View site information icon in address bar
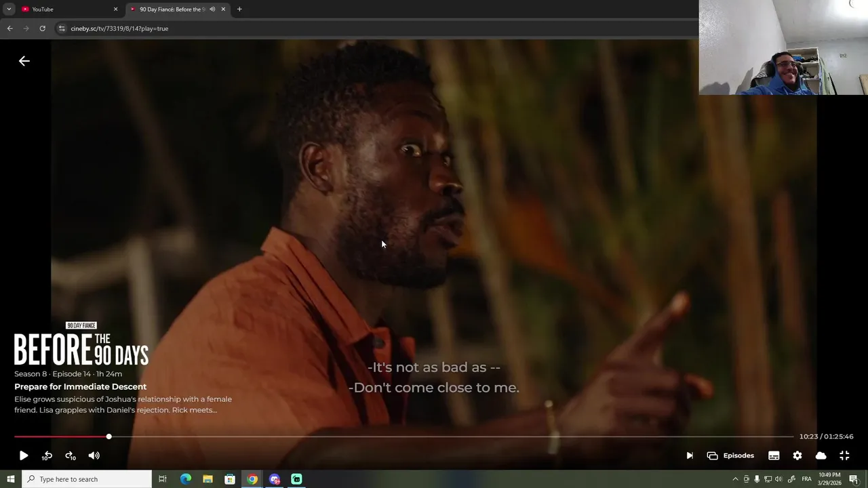 pos(62,28)
